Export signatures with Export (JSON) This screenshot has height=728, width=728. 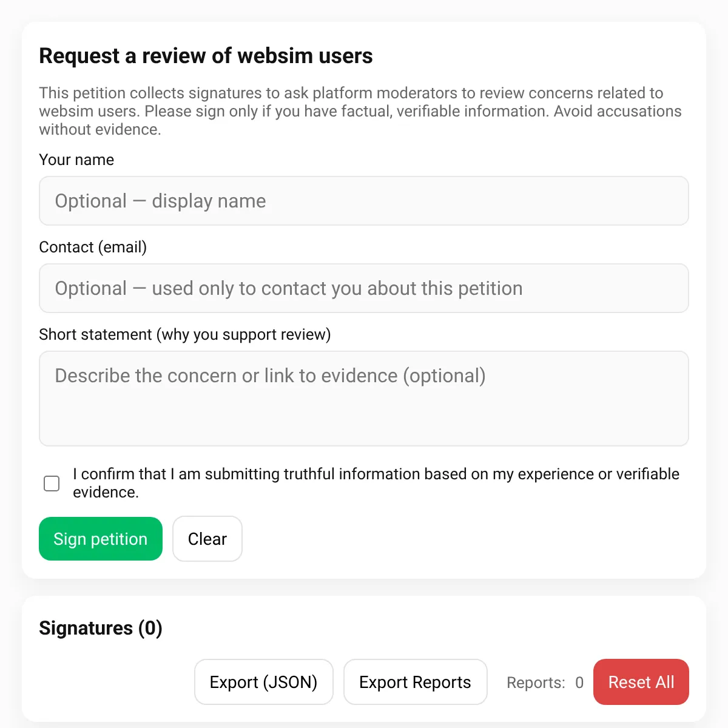(264, 682)
